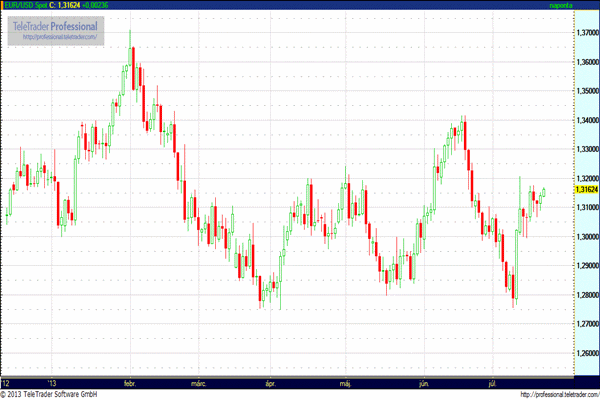Click the 'júl.' label on time axis
The image size is (600, 400).
[x=492, y=382]
